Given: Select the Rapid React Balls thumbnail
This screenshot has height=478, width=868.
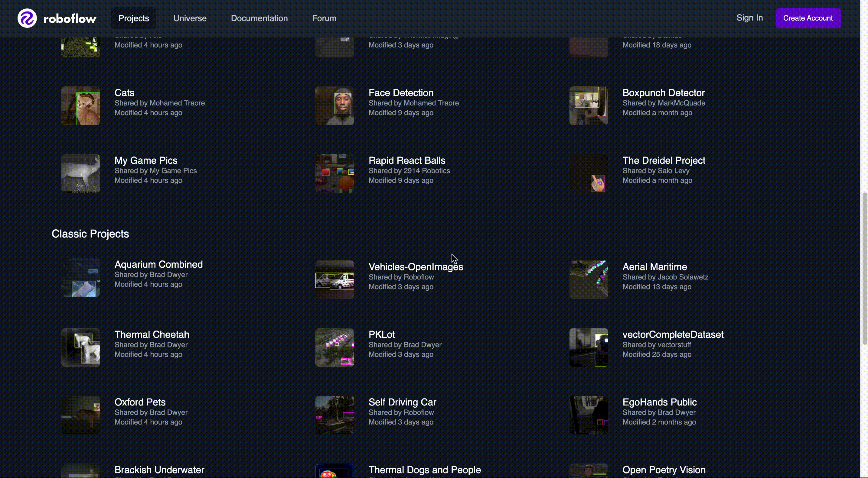Looking at the screenshot, I should 334,173.
